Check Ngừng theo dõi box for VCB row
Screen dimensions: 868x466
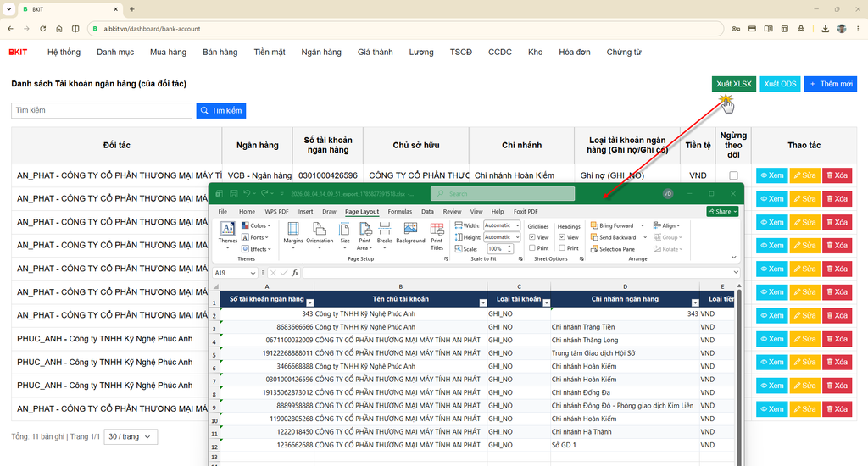tap(733, 175)
